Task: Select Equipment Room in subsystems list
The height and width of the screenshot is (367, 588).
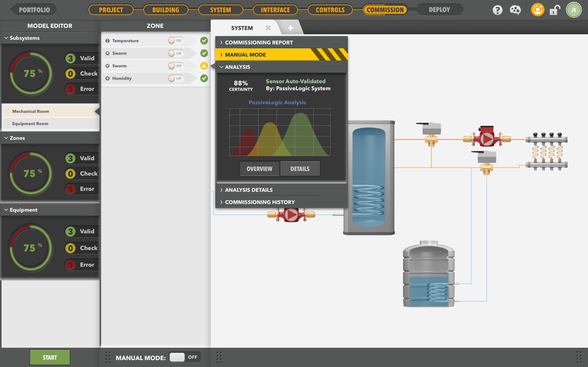Action: click(x=30, y=124)
